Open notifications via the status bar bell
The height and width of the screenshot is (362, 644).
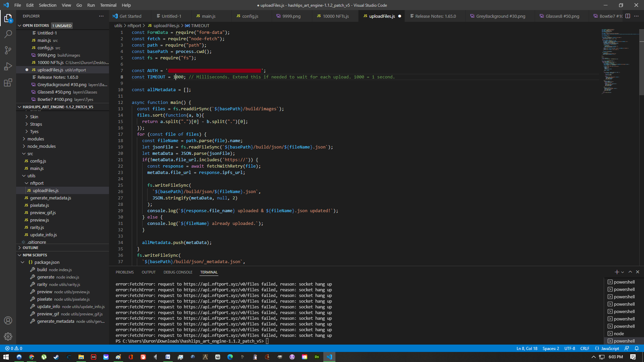point(637,348)
